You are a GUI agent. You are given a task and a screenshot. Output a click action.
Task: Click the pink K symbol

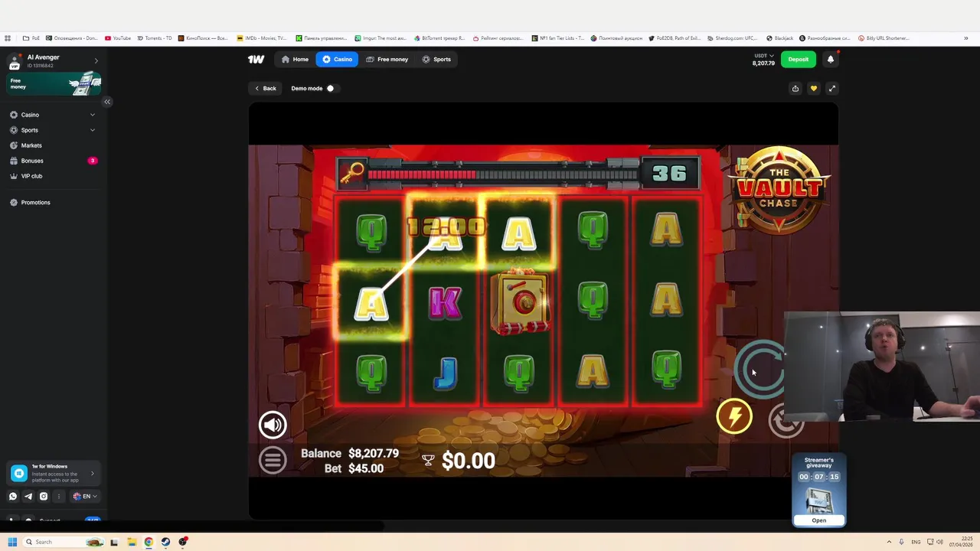[446, 303]
